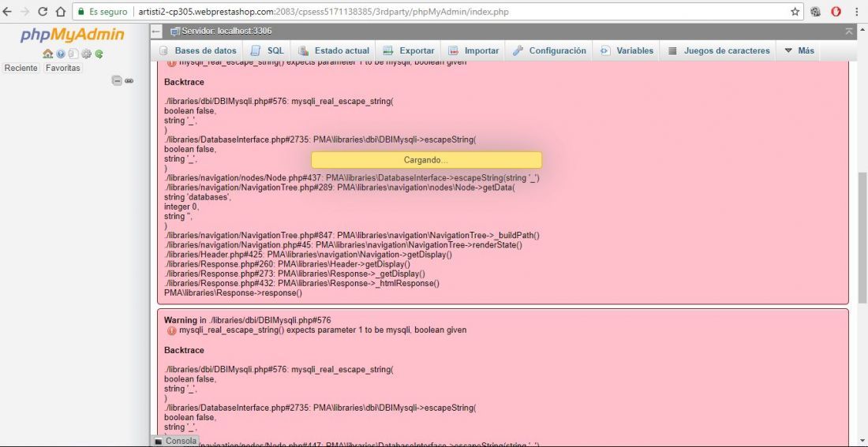Open the Configuración tab
The image size is (868, 447).
(549, 50)
